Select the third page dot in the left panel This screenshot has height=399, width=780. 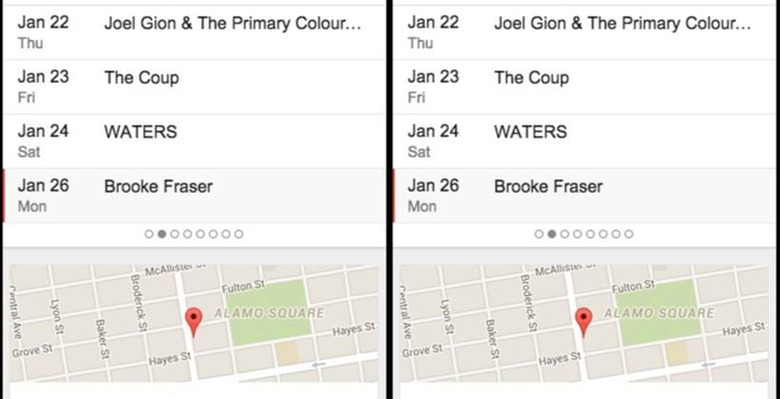click(x=175, y=234)
